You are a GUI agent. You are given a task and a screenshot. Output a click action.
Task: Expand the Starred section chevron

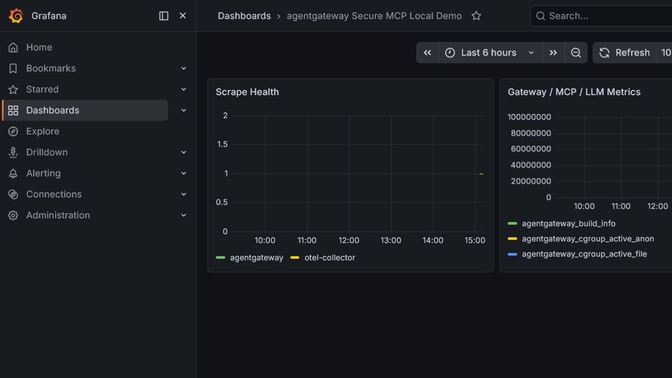[x=183, y=89]
